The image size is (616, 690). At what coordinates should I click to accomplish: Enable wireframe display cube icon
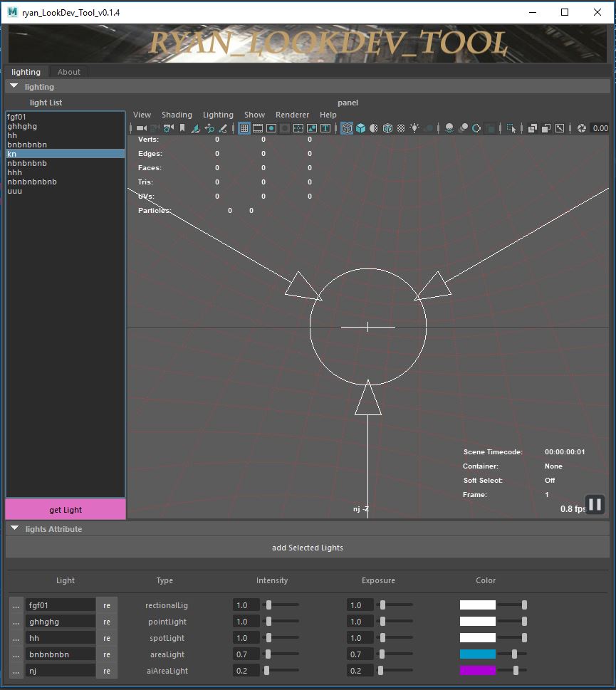click(347, 128)
